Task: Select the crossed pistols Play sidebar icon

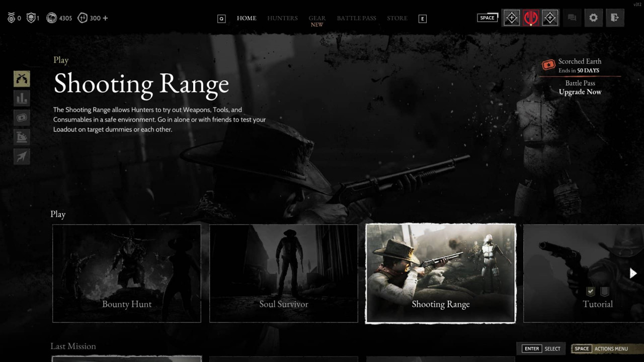Action: click(x=22, y=78)
